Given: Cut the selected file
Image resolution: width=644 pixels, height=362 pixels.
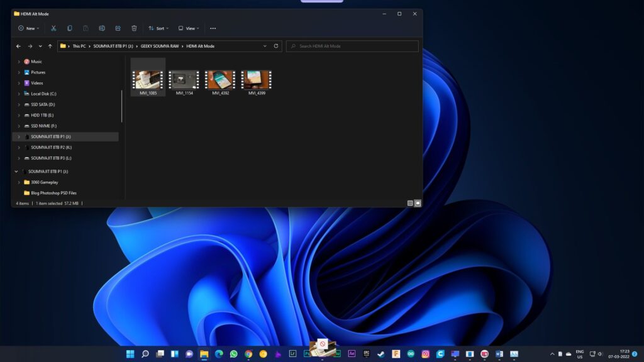Looking at the screenshot, I should (53, 28).
